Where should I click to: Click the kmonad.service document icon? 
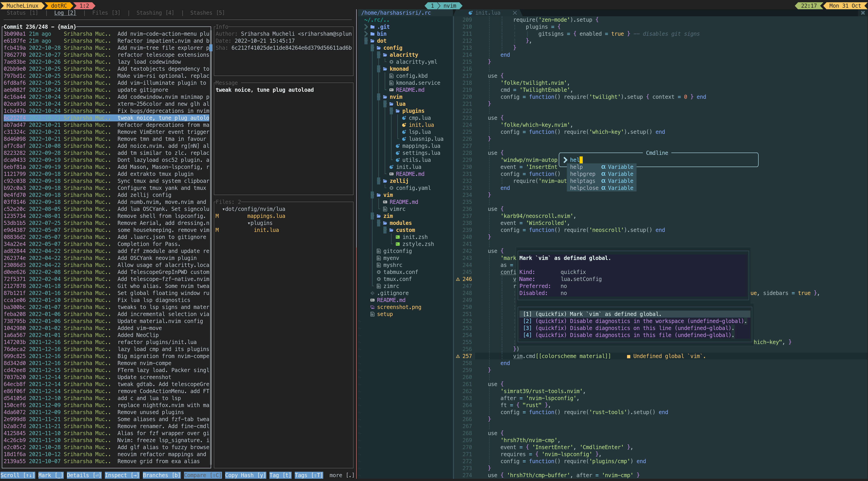(391, 83)
